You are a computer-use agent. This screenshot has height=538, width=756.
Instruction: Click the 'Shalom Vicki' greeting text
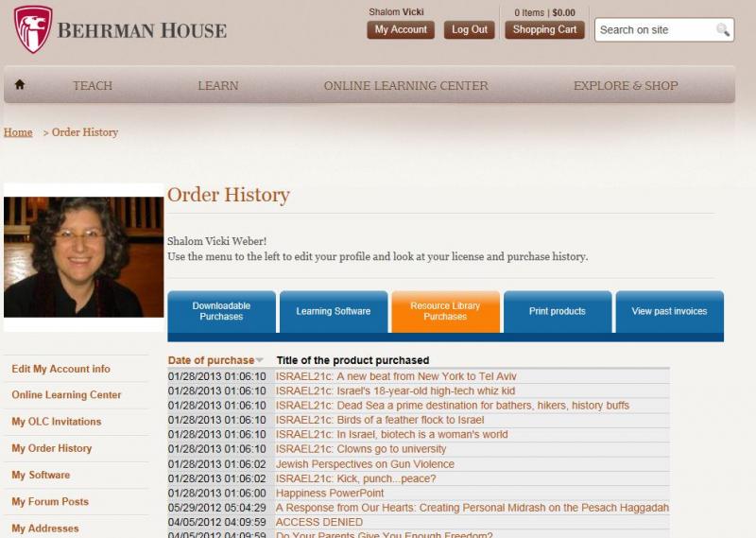[x=396, y=11]
